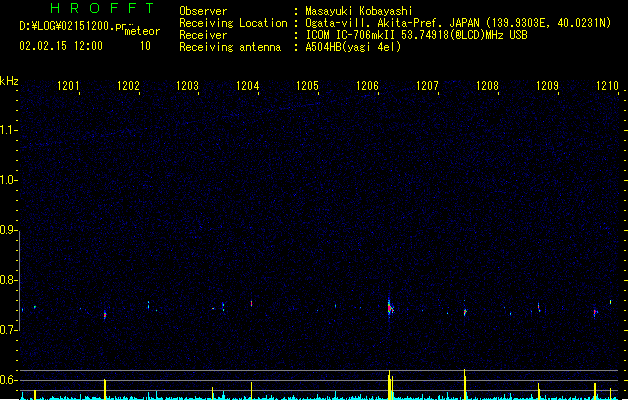The height and width of the screenshot is (400, 629).
Task: Click the strong meteor echo just after 1206
Action: (390, 308)
